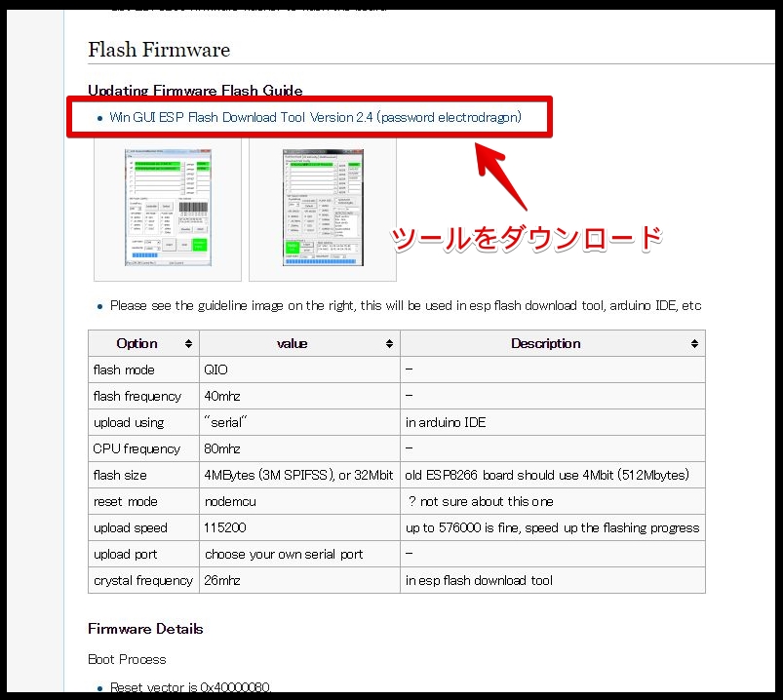
Task: Select the 'upload using' option cell
Action: [x=143, y=423]
